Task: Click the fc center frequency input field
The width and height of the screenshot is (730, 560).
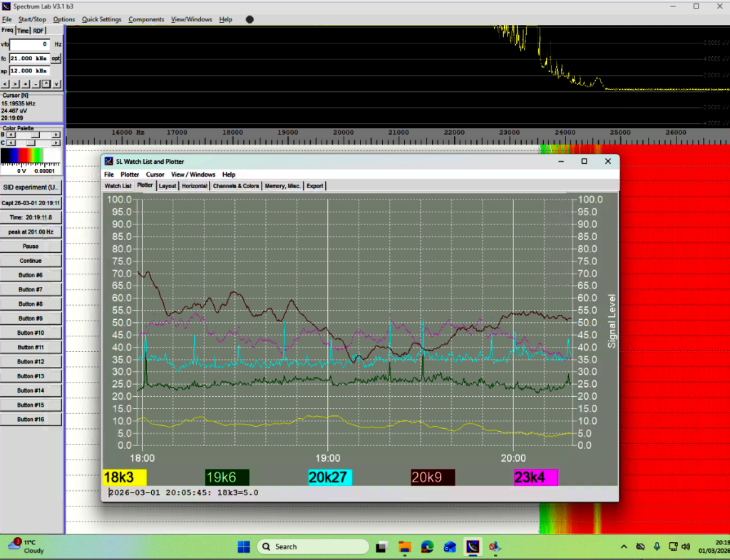Action: [29, 58]
